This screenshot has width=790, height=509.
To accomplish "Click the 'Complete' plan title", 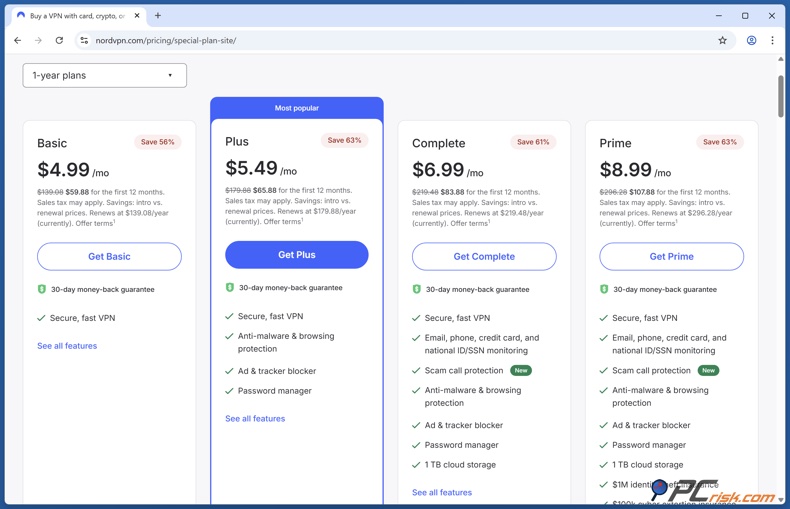I will pos(438,144).
